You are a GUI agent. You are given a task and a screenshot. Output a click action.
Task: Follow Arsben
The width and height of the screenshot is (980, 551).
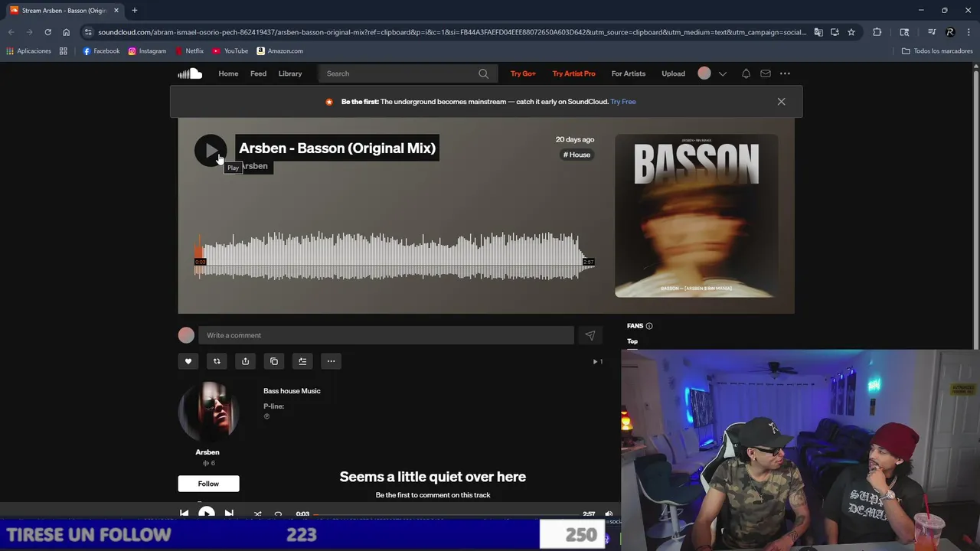click(208, 484)
